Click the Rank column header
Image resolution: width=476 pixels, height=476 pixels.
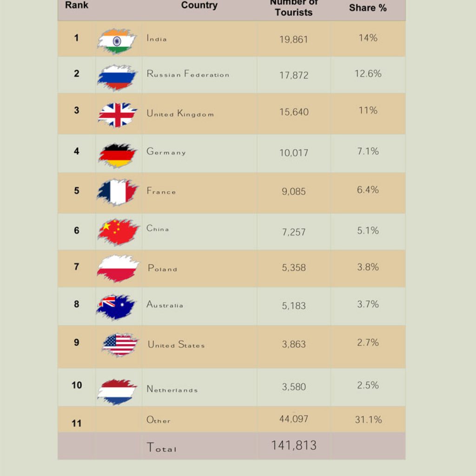click(77, 5)
